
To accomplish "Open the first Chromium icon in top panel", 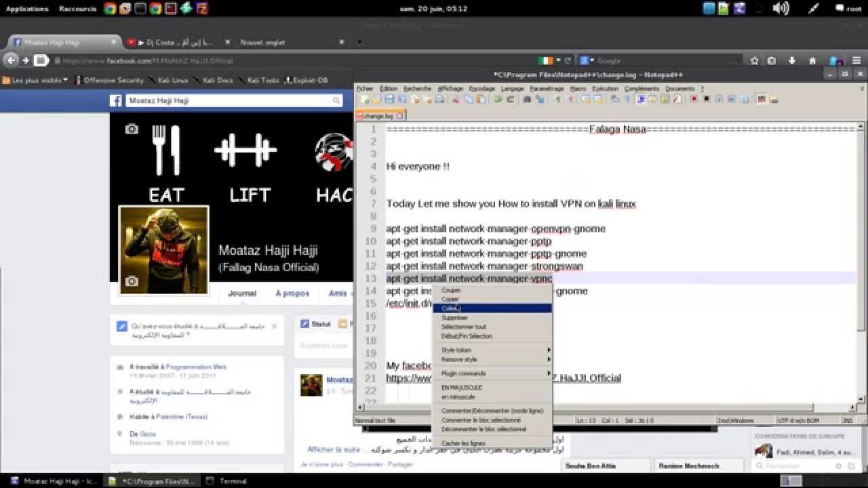I will pos(111,9).
